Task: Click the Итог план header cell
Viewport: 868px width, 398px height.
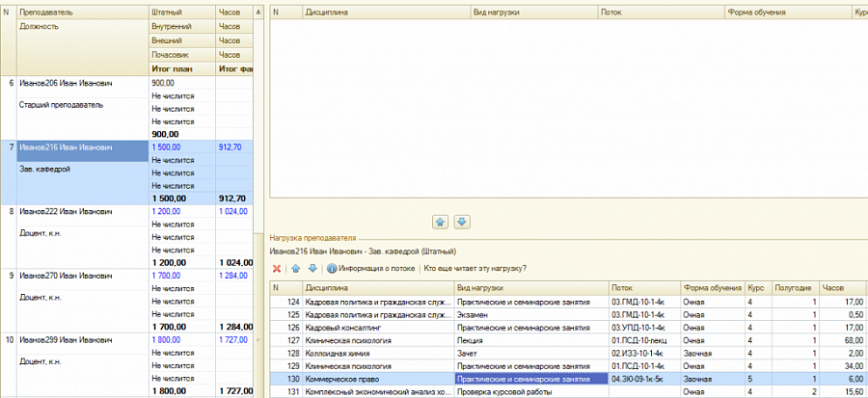Action: coord(182,69)
